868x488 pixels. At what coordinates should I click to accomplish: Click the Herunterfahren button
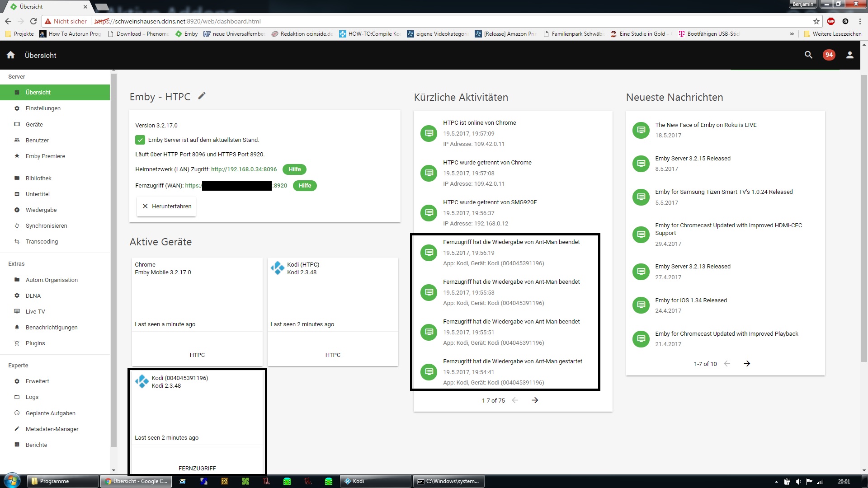[x=166, y=206]
